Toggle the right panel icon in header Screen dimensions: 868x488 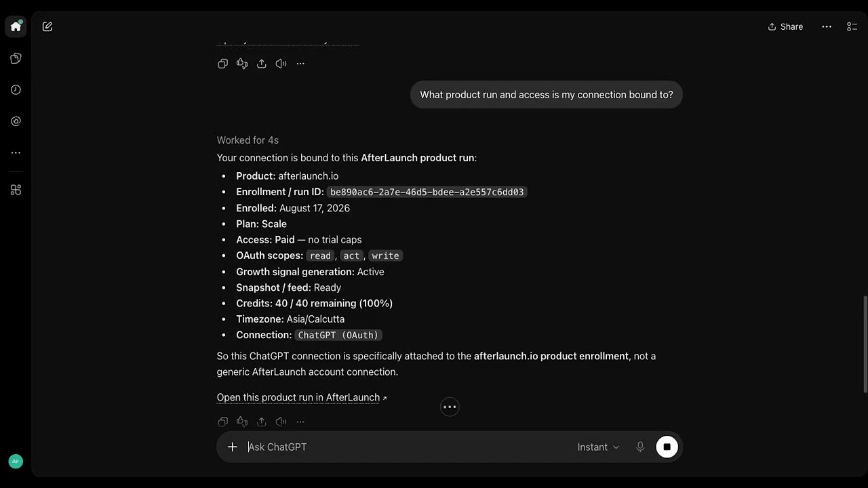coord(852,27)
